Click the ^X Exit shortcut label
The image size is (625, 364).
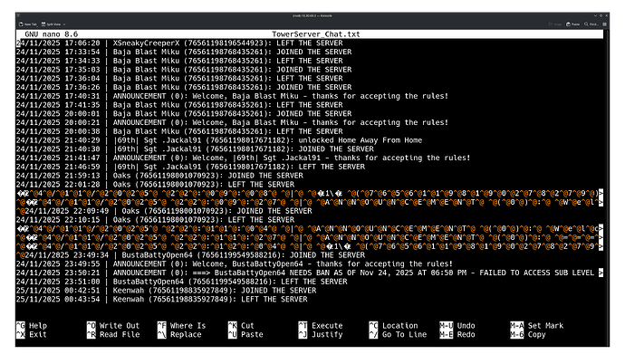(x=32, y=334)
